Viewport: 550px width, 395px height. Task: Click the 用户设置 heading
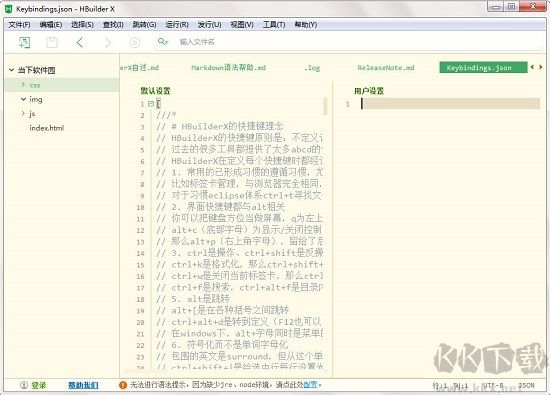tap(369, 91)
